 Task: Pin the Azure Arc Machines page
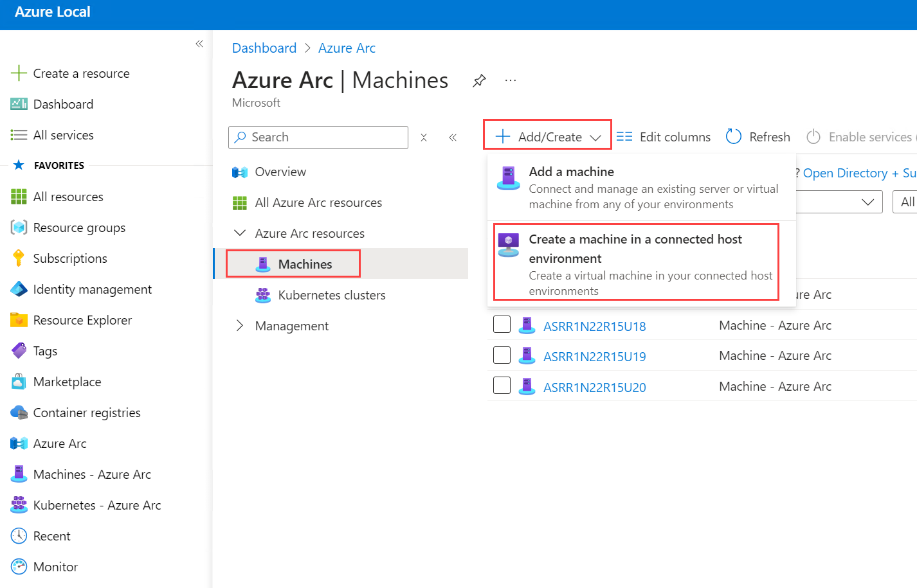(x=479, y=81)
